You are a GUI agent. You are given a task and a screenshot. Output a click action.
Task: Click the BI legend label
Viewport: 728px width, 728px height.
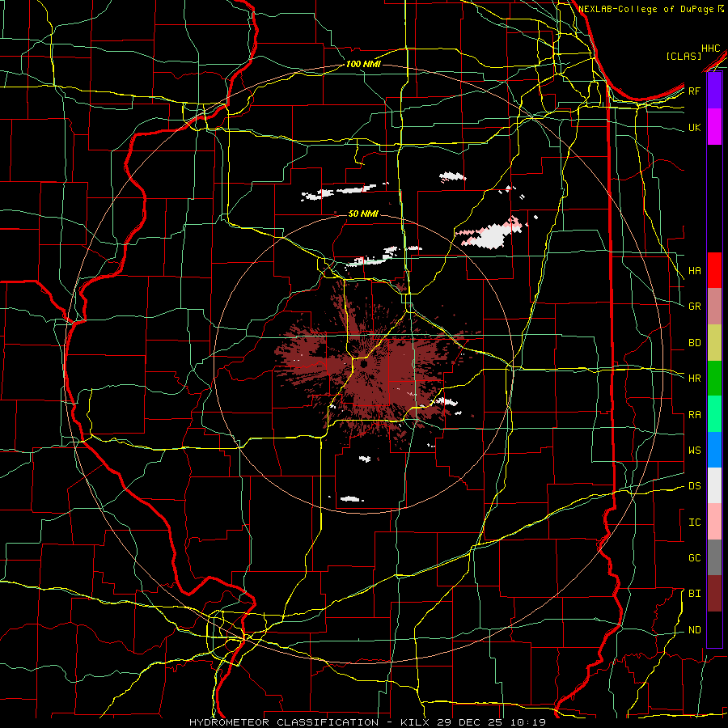tap(695, 594)
